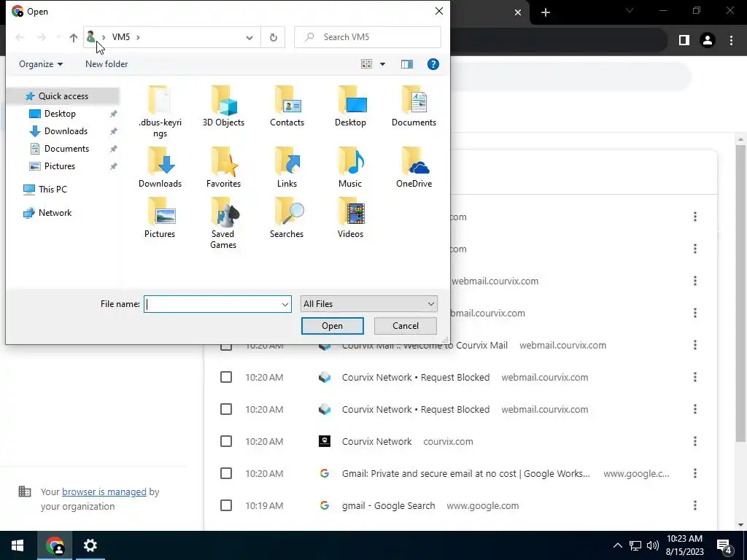Select the Documents folder in file pane
The image size is (747, 560).
click(414, 106)
